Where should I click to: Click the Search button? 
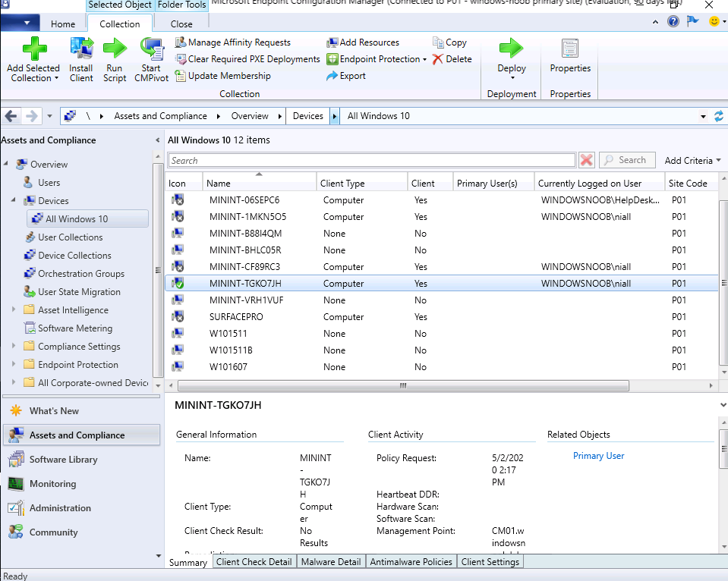627,160
